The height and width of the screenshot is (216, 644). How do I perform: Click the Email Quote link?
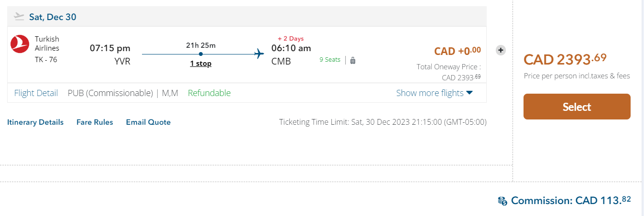pyautogui.click(x=148, y=122)
